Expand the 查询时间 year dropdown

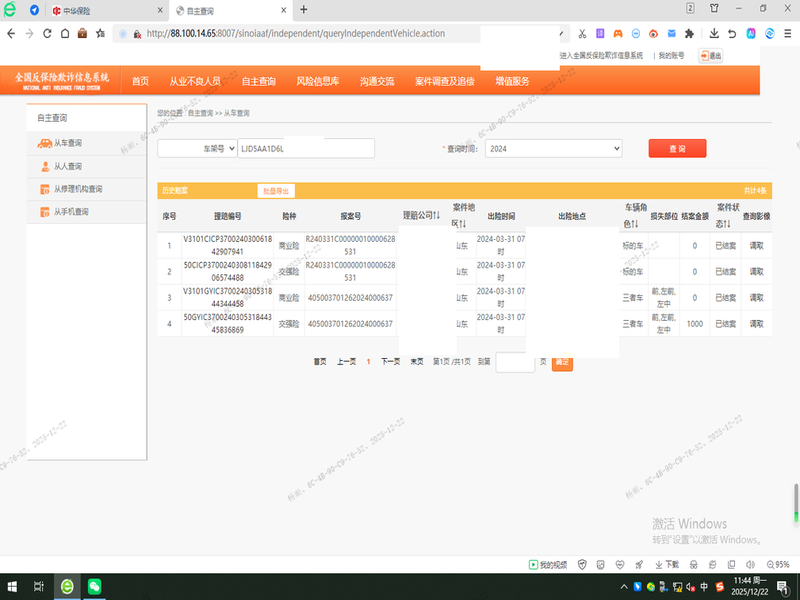pos(553,148)
